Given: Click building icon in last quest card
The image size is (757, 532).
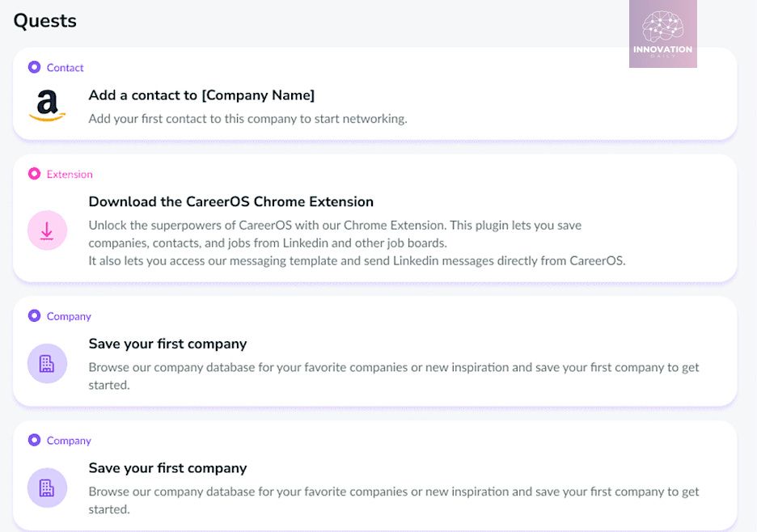Looking at the screenshot, I should 47,488.
